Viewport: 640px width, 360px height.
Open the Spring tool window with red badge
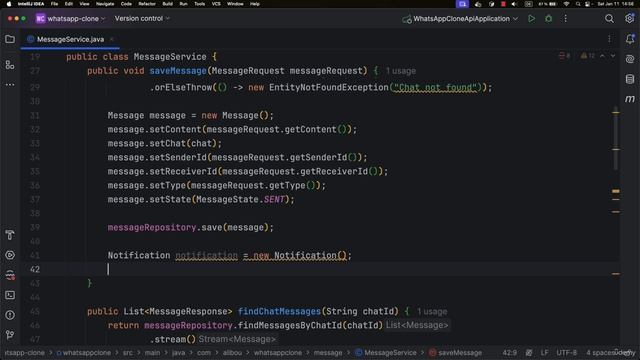10,275
